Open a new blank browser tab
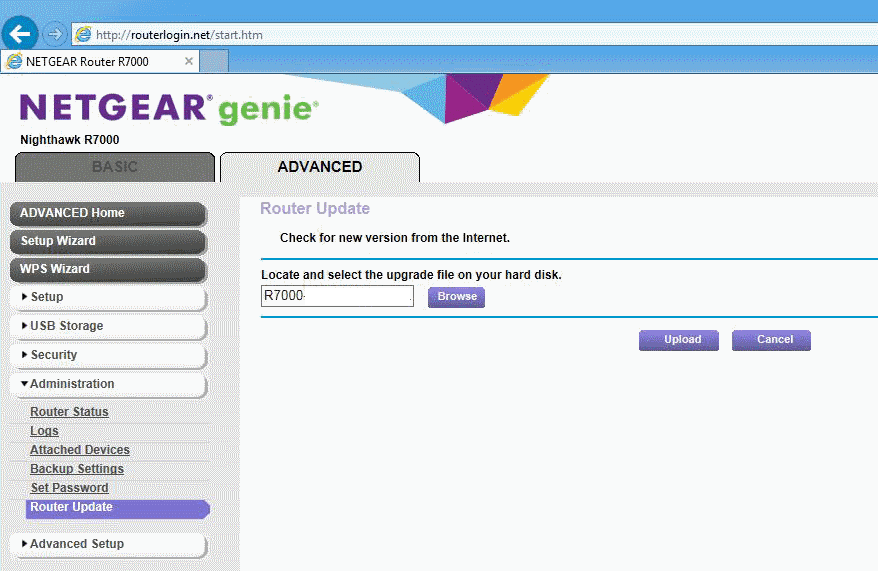878x571 pixels. [x=214, y=61]
